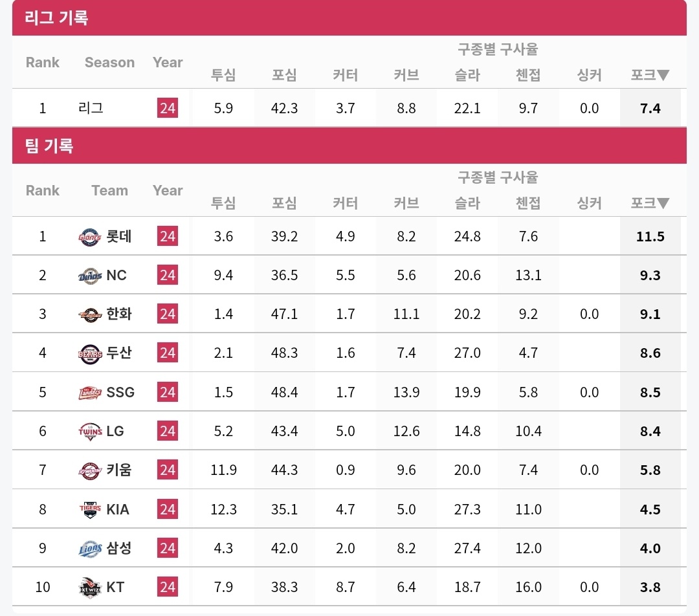The height and width of the screenshot is (616, 699).
Task: Open the 롯데 team name link
Action: click(x=119, y=237)
